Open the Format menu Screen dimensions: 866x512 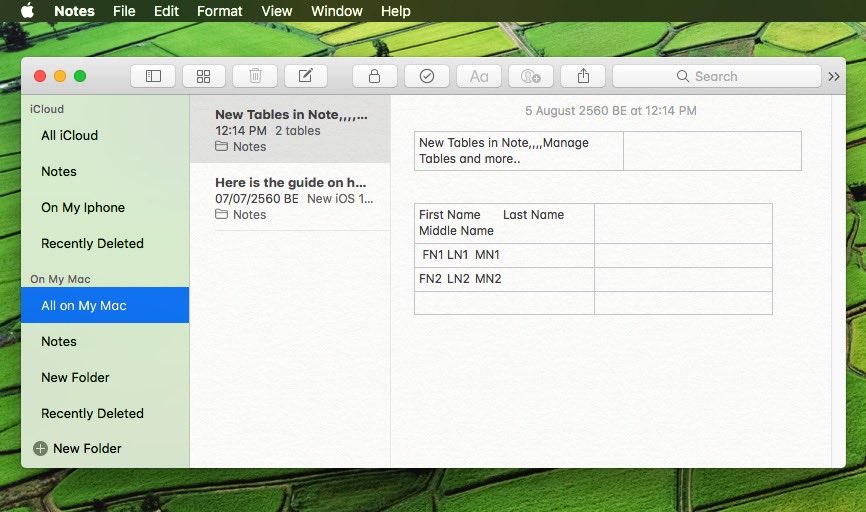tap(220, 11)
